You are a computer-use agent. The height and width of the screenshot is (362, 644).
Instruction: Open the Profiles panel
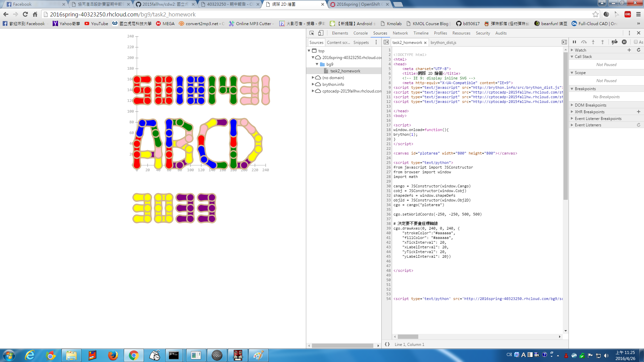click(440, 33)
